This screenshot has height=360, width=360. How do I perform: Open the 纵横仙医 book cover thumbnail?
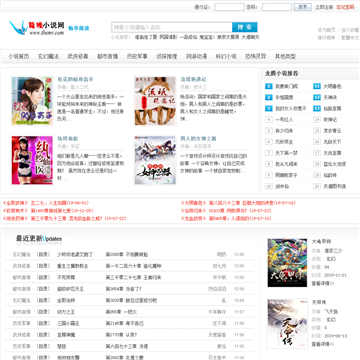pyautogui.click(x=32, y=160)
